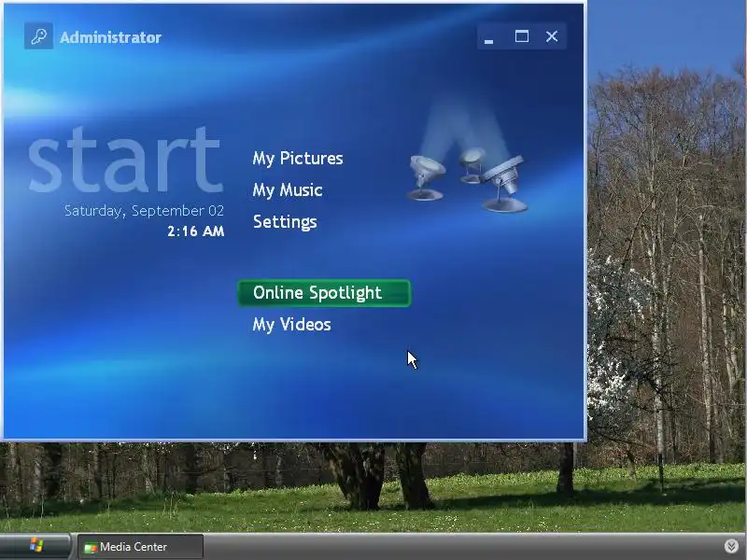Open My Music menu item
The image size is (747, 560).
tap(288, 190)
